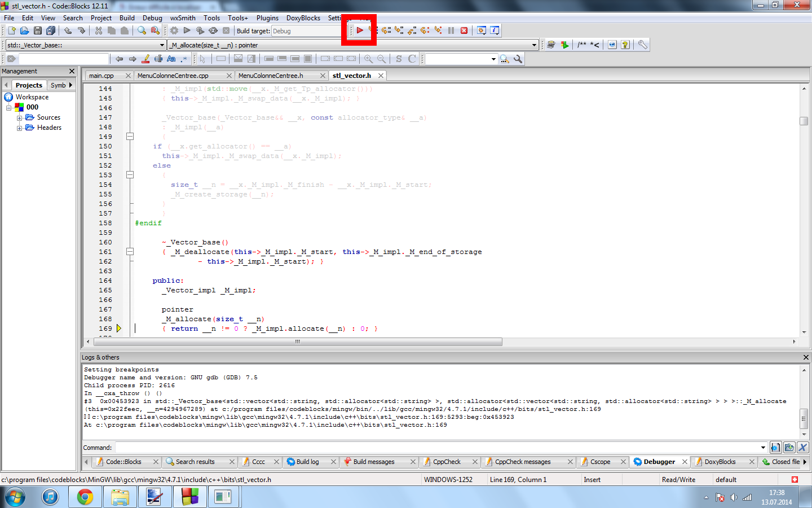Viewport: 812px width, 508px height.
Task: Click the debugger Next line icon
Action: tap(386, 30)
